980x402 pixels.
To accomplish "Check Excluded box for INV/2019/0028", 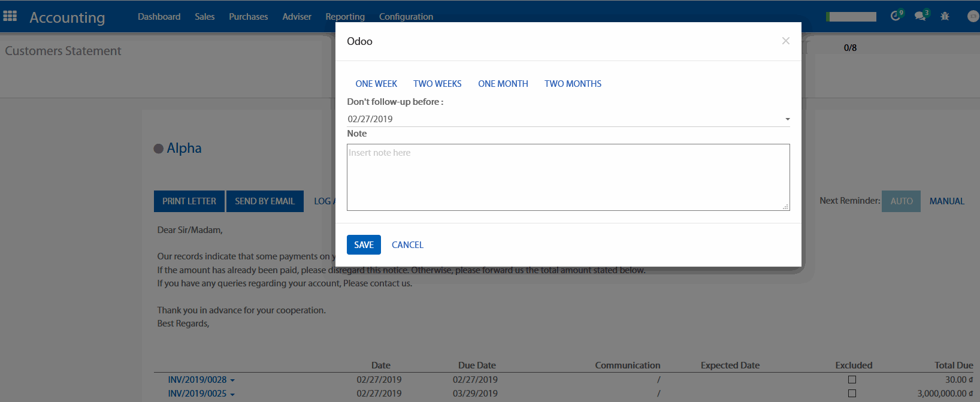I will coord(852,380).
